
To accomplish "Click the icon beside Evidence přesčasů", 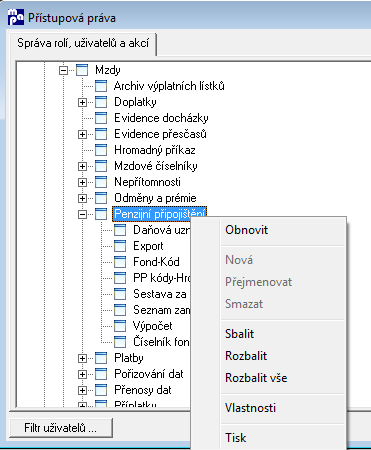I will click(x=101, y=134).
